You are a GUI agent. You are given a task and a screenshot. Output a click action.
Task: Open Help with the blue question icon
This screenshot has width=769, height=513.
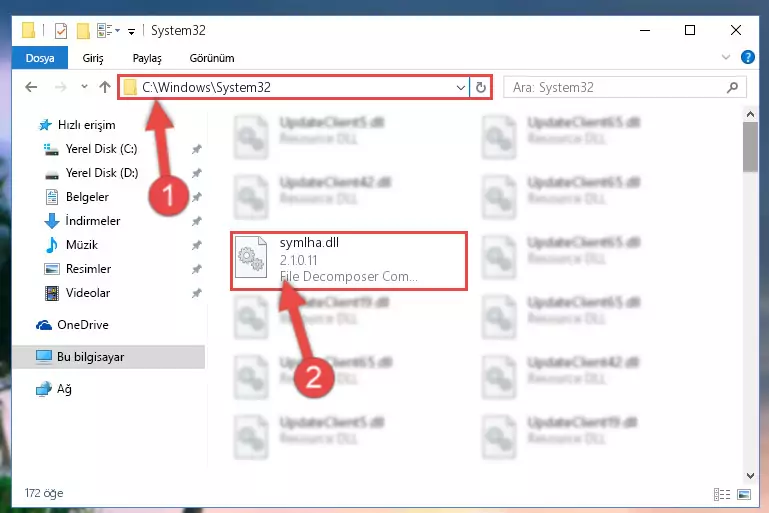pos(747,57)
